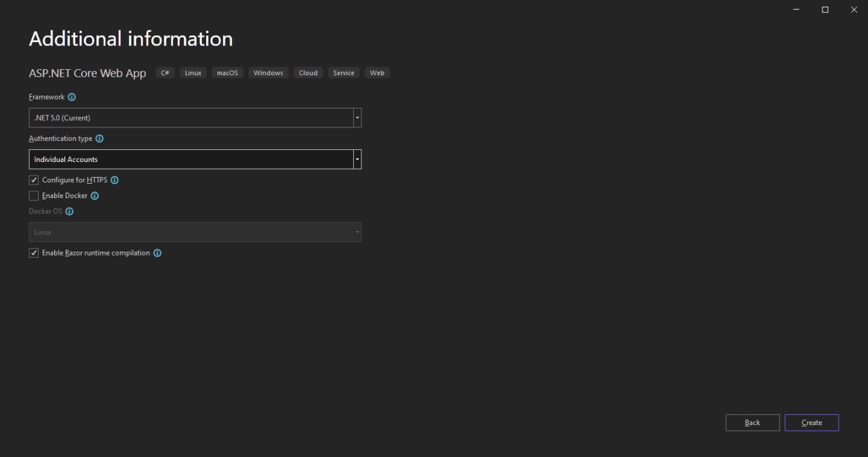Click the Configure for HTTPS info icon

pos(115,180)
